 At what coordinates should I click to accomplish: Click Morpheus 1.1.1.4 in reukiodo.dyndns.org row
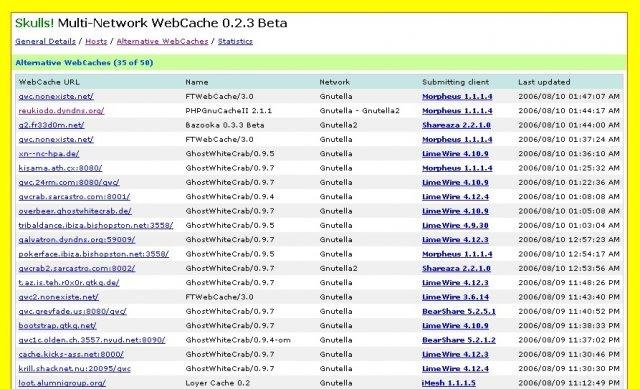pyautogui.click(x=457, y=111)
